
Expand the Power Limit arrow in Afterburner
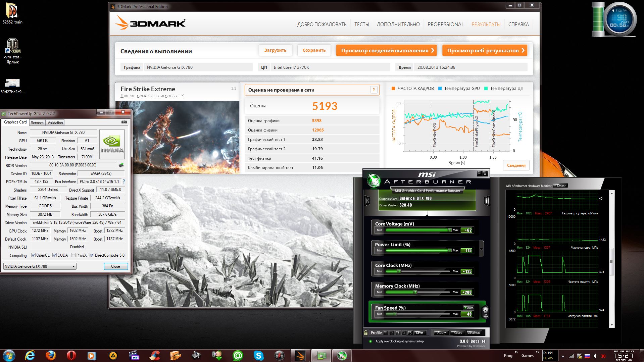click(482, 249)
